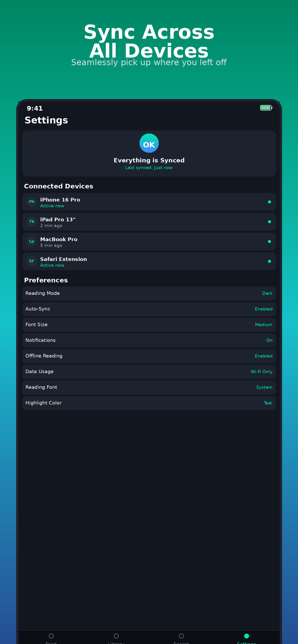The image size is (298, 644).
Task: Switch to the Feed tab
Action: (51, 638)
